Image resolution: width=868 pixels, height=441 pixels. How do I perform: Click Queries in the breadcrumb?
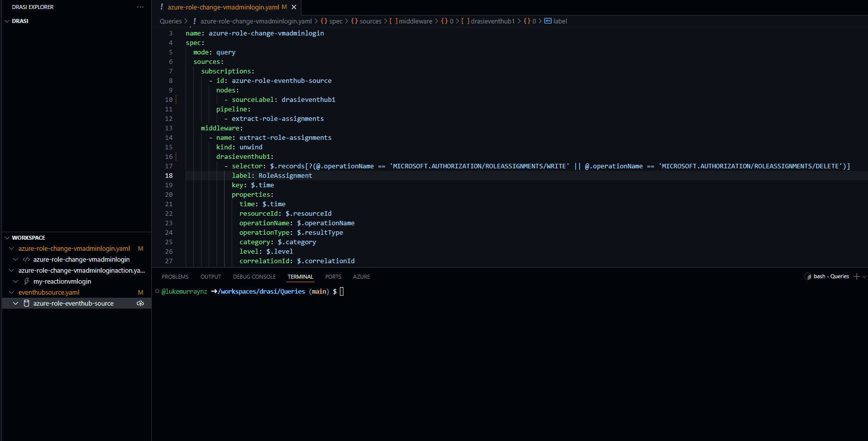pyautogui.click(x=171, y=21)
